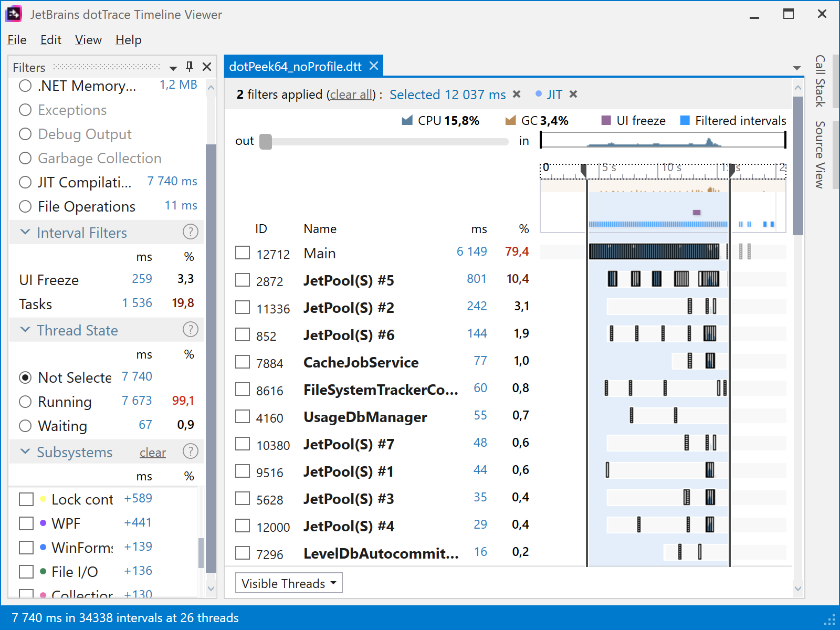Select the Waiting thread state
840x630 pixels.
25,426
